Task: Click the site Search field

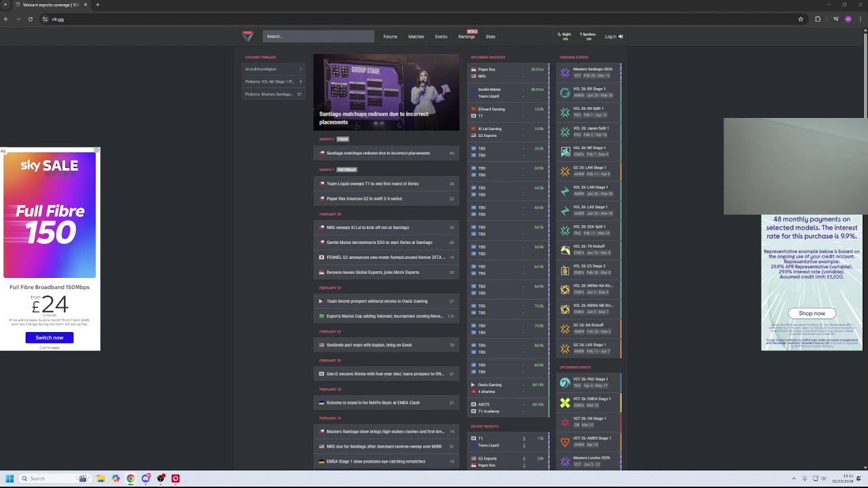Action: [x=318, y=36]
